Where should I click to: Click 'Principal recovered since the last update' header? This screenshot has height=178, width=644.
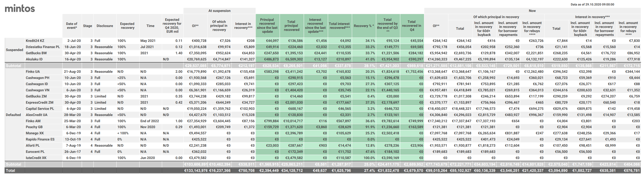[267, 26]
